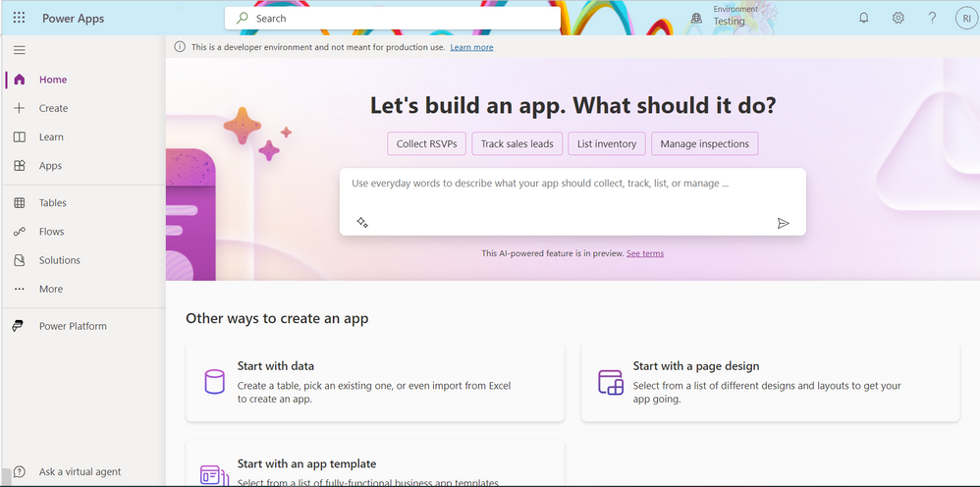Viewport: 980px width, 487px height.
Task: Click the Create plus icon
Action: pyautogui.click(x=20, y=108)
